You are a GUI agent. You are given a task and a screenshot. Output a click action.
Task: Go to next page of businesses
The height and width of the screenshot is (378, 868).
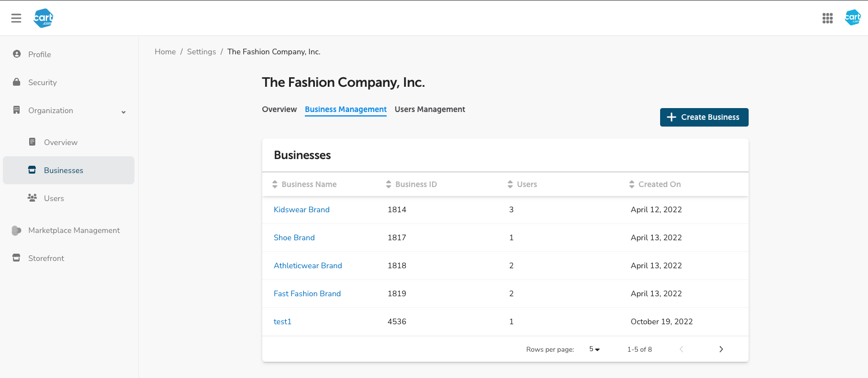point(721,349)
